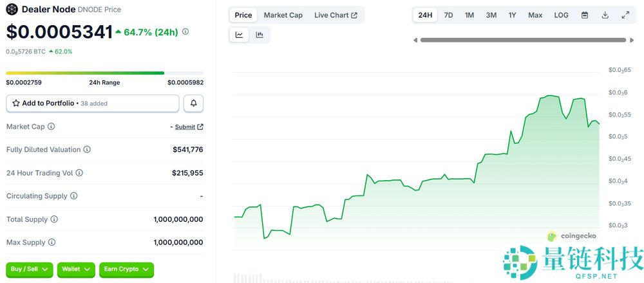Show info for 24 Hour Trading Vol
The image size is (644, 283).
[x=79, y=173]
